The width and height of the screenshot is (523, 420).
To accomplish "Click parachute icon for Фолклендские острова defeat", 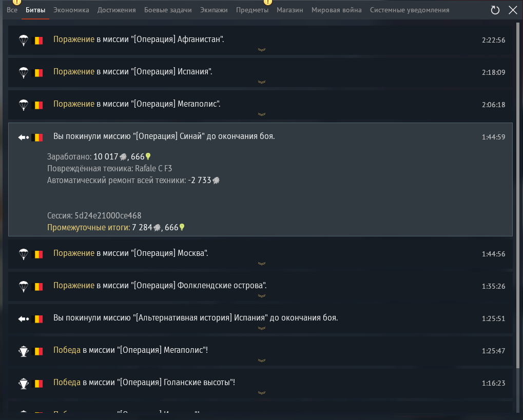I will pos(23,287).
